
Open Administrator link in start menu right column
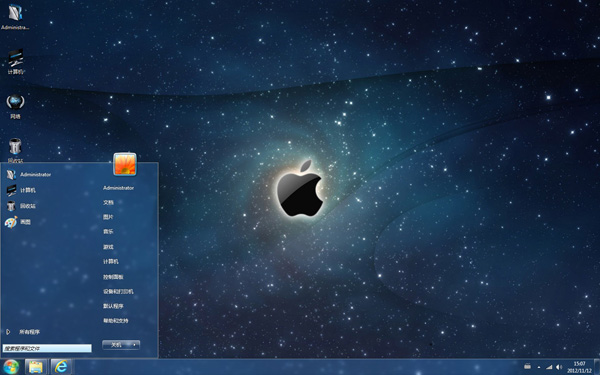[118, 188]
